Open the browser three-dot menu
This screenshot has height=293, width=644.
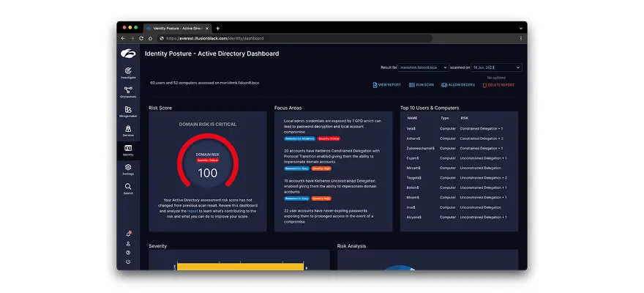(x=520, y=38)
